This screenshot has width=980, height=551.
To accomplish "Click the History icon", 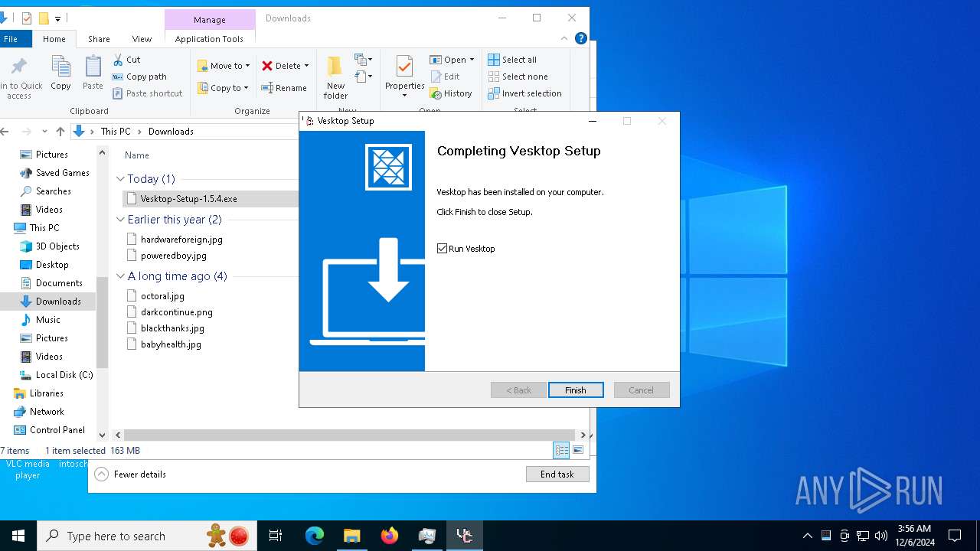I will [x=436, y=93].
